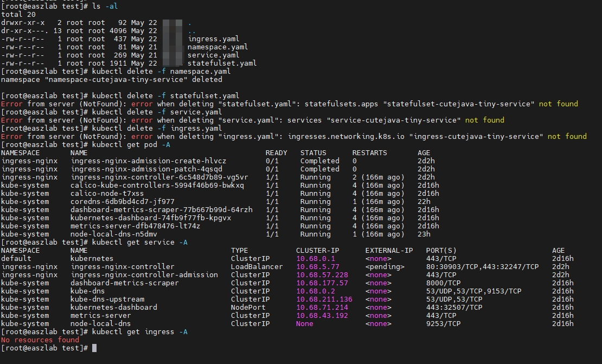Click the LoadBalancer service type entry
The height and width of the screenshot is (364, 602).
(x=257, y=266)
